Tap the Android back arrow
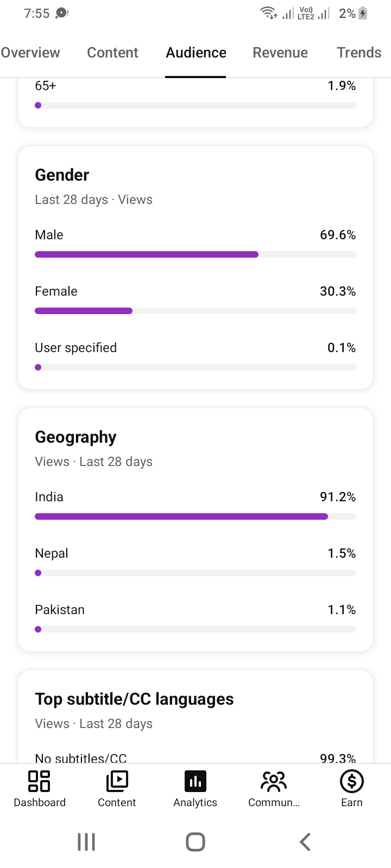Screen dimensions: 391x868 pos(305,842)
